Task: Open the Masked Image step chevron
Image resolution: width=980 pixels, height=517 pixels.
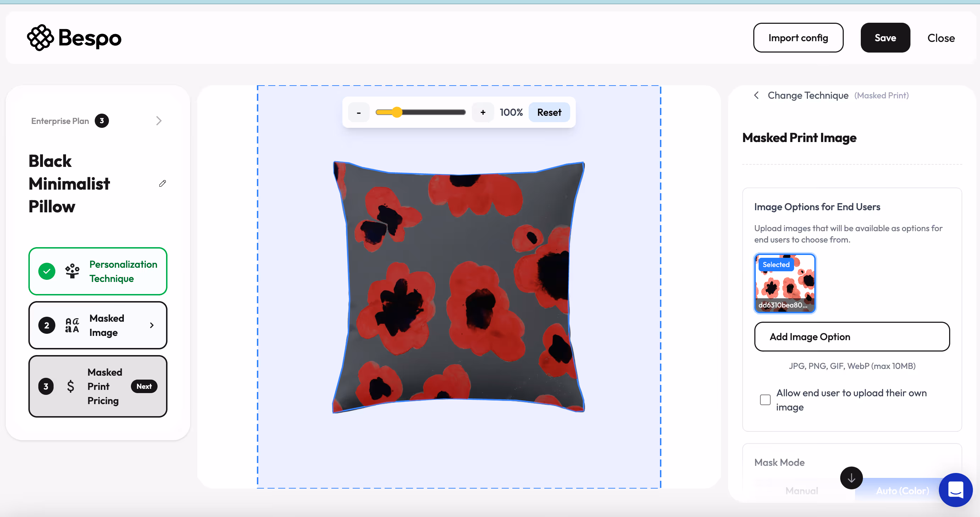Action: (152, 326)
